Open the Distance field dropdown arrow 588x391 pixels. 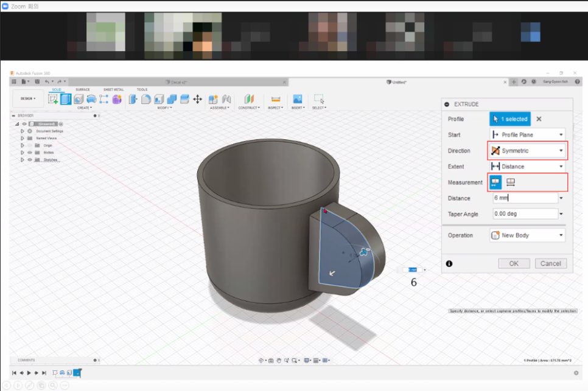561,198
